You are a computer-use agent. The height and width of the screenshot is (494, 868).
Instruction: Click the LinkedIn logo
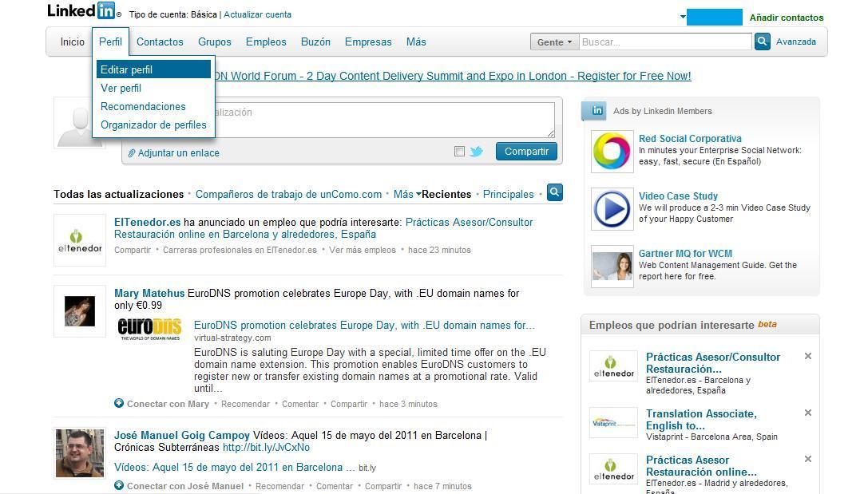pos(81,11)
